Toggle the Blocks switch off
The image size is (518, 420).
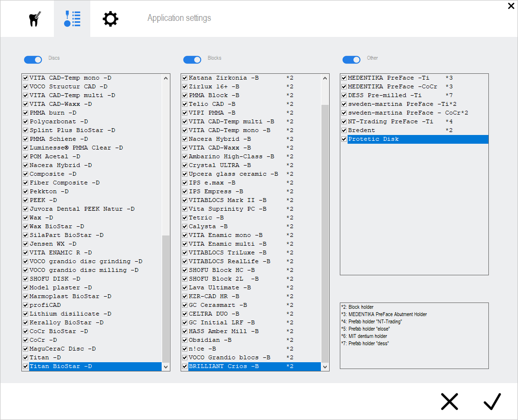click(x=192, y=60)
